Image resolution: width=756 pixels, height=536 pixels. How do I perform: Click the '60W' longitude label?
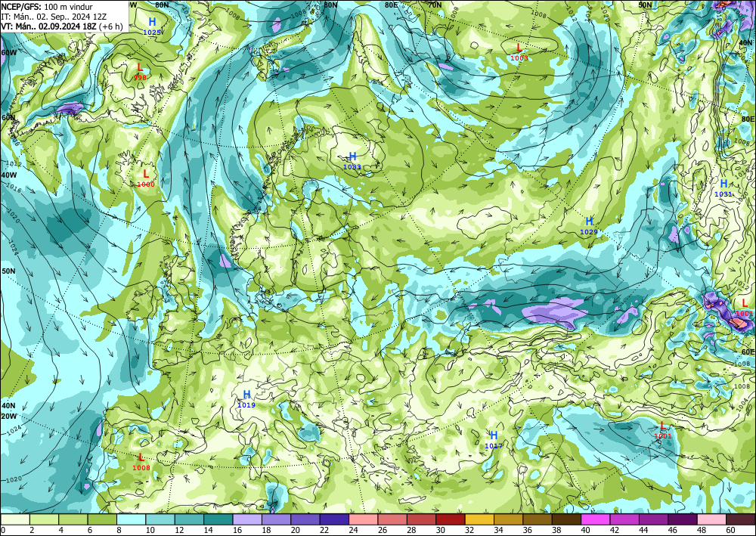[x=8, y=52]
